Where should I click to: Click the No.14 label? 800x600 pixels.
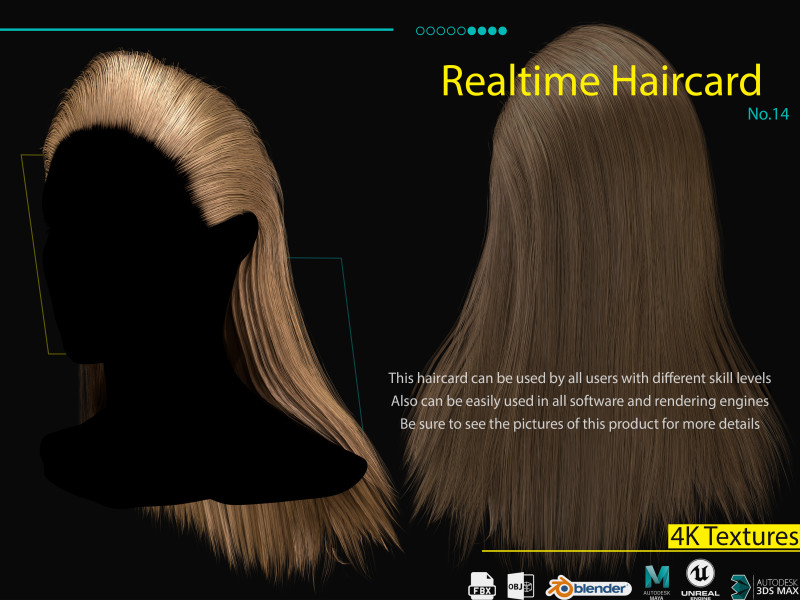tap(768, 114)
